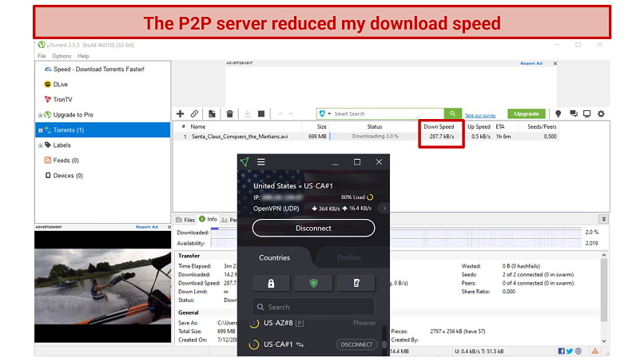
Task: Click Report Ad link in top banner
Action: (x=531, y=63)
